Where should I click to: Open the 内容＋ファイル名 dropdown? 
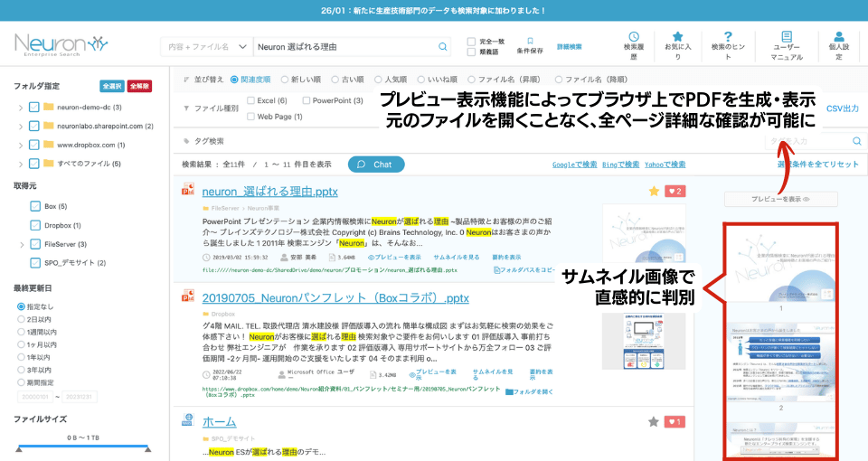pos(206,46)
